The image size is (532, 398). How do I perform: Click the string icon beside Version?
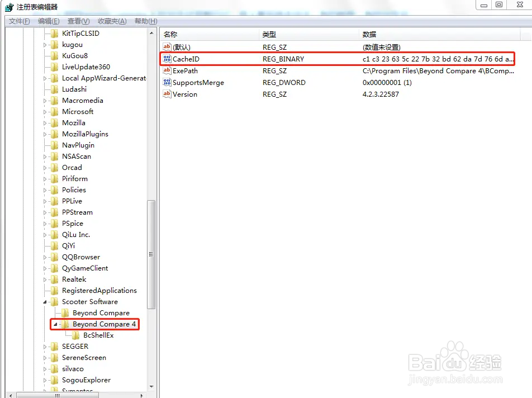[167, 94]
